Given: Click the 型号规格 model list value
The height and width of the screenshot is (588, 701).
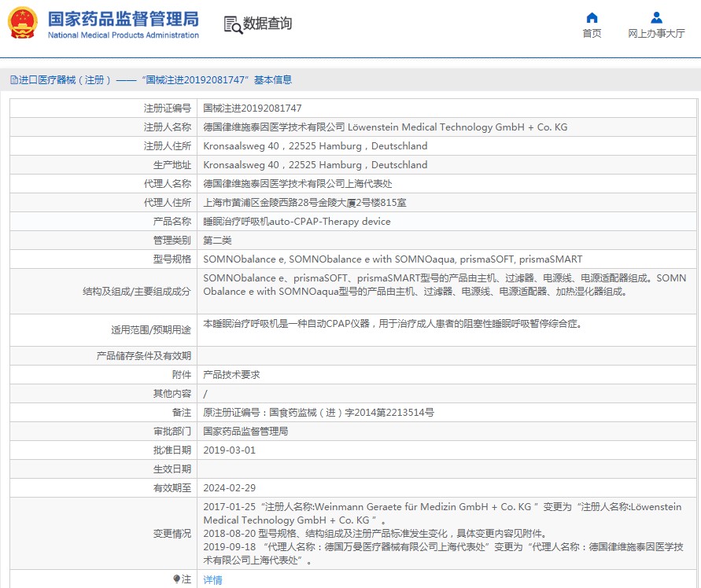Looking at the screenshot, I should click(392, 259).
